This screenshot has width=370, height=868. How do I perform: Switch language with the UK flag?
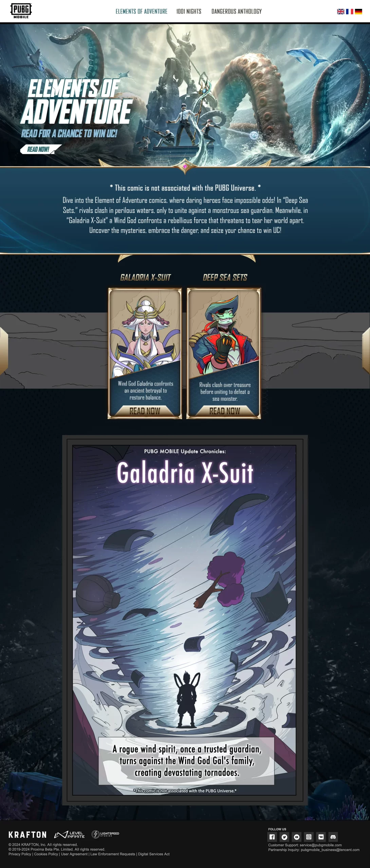[340, 12]
